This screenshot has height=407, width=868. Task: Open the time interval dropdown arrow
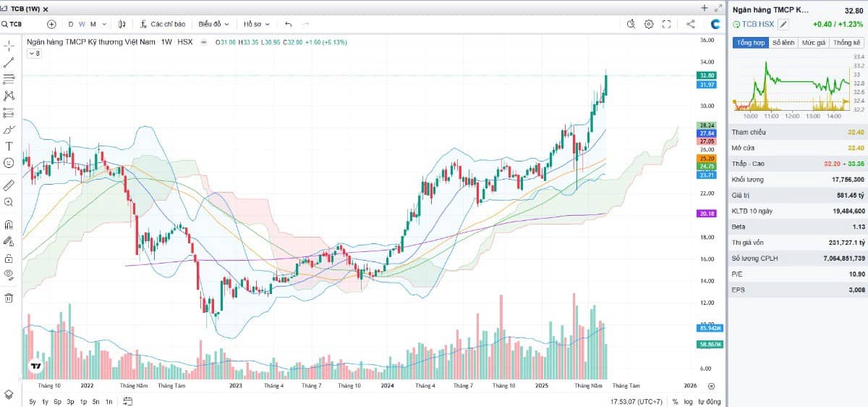pyautogui.click(x=105, y=24)
